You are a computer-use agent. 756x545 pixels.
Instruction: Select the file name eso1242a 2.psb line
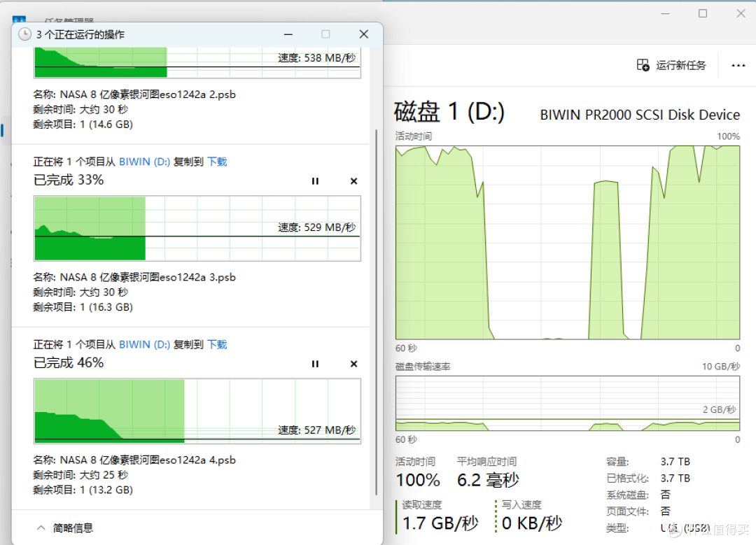pos(134,94)
